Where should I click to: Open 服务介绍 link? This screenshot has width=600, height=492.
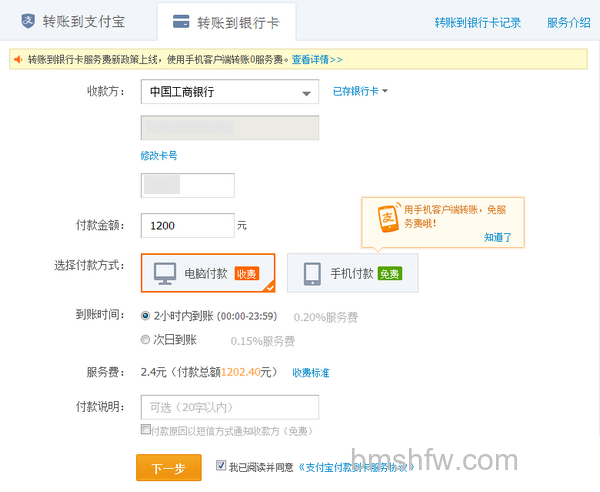pos(569,23)
